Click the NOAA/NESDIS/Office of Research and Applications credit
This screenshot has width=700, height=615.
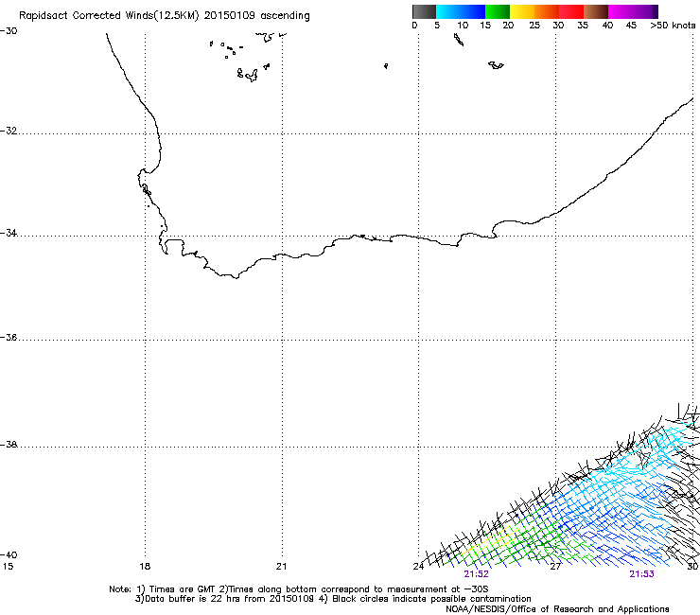(557, 609)
